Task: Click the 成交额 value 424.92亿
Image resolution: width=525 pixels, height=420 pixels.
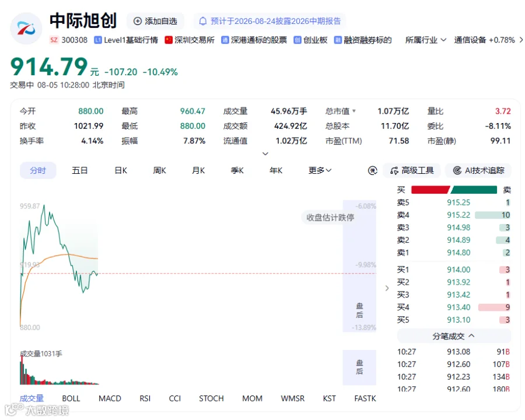Action: 290,126
